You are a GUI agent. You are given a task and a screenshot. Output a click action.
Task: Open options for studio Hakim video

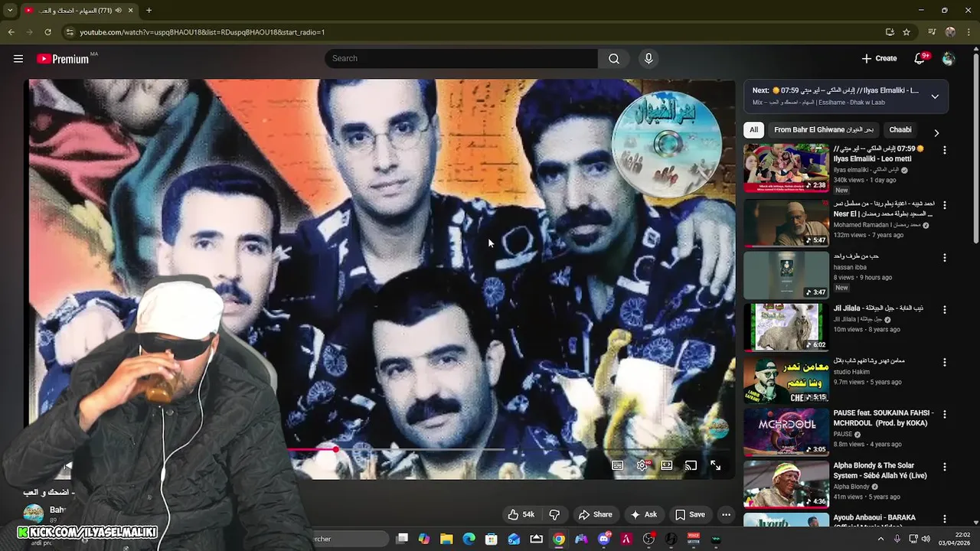(944, 362)
